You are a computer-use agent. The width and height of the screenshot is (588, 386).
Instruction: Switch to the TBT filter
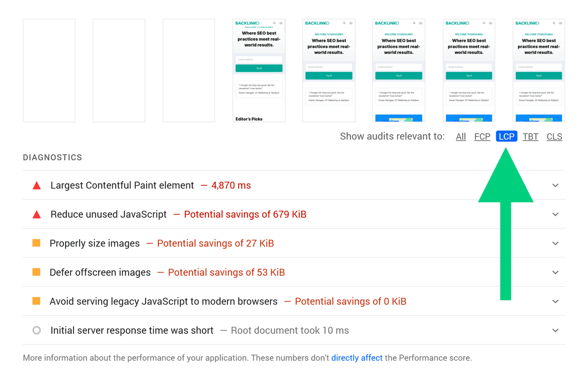(530, 136)
